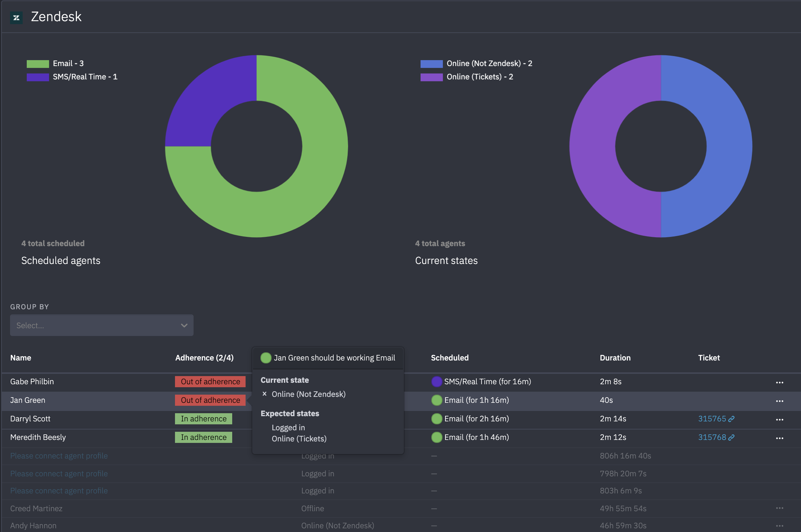
Task: Open more options for Creed Martinez
Action: (x=779, y=508)
